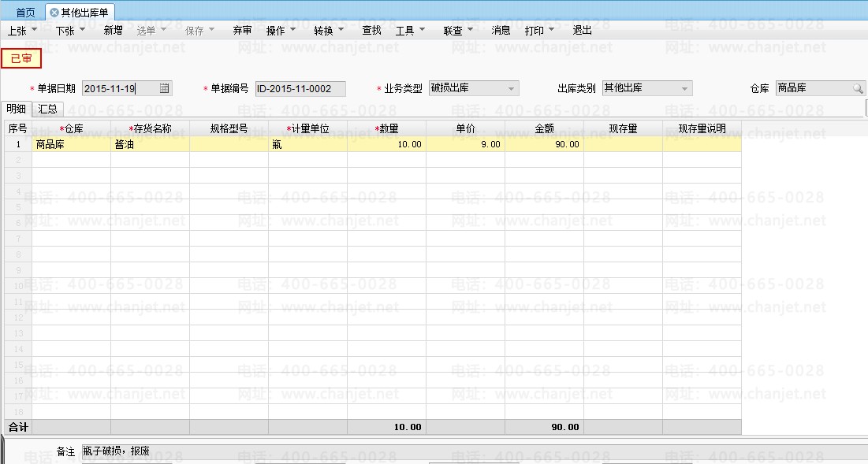
Task: Expand the 业务类型 dropdown showing 破损出库
Action: (x=511, y=88)
